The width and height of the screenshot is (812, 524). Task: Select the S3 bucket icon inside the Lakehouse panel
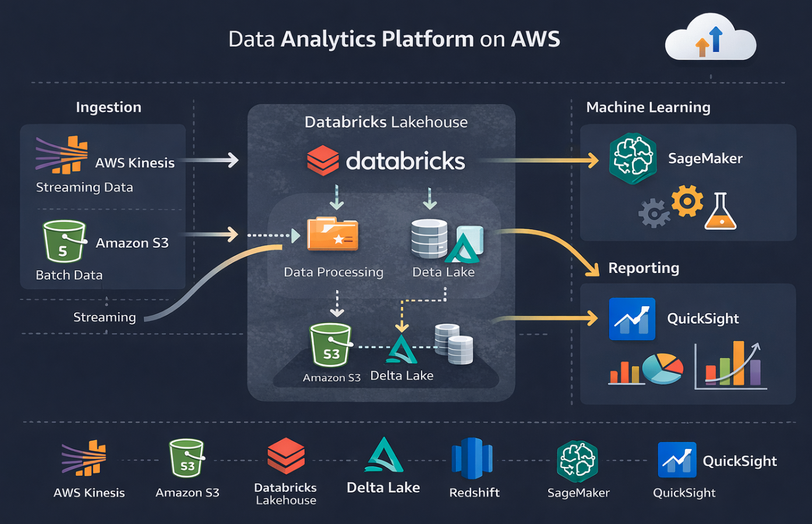click(x=331, y=346)
